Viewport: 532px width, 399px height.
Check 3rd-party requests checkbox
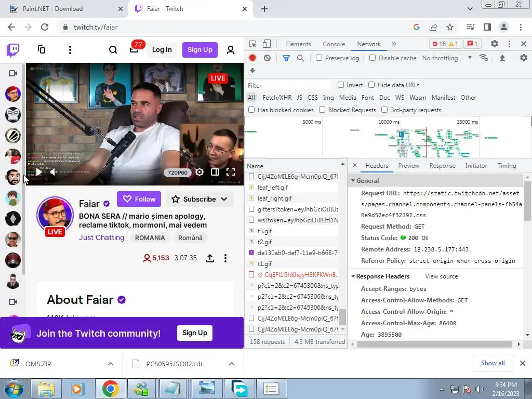384,110
